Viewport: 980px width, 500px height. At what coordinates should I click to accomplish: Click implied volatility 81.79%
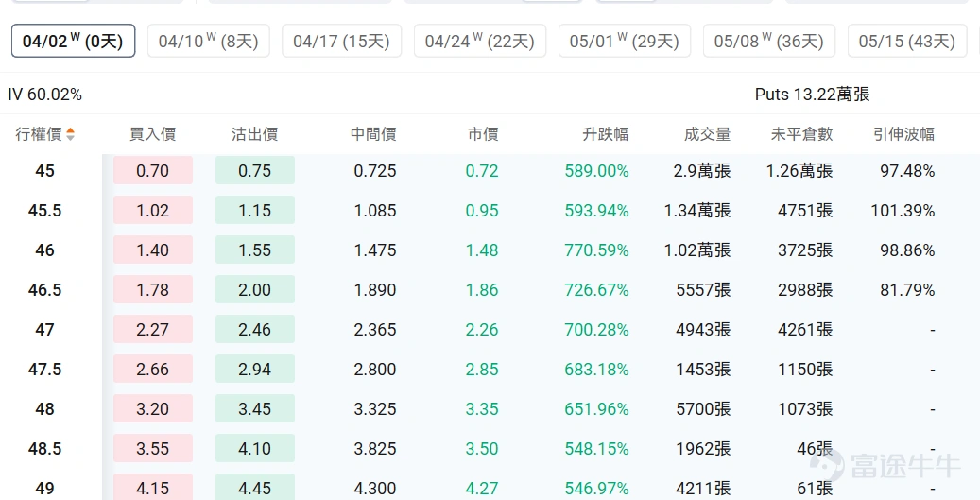(x=907, y=289)
